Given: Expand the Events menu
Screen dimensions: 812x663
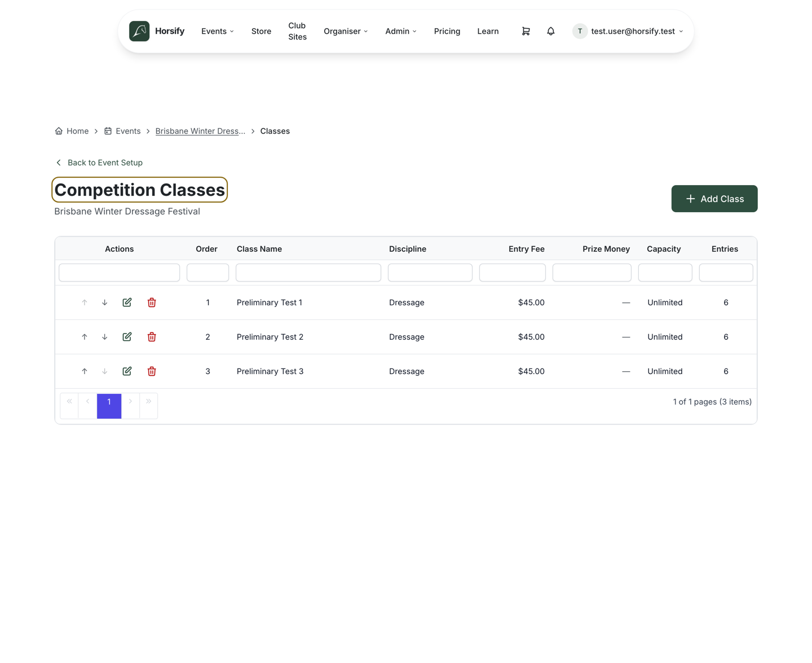Looking at the screenshot, I should point(218,31).
